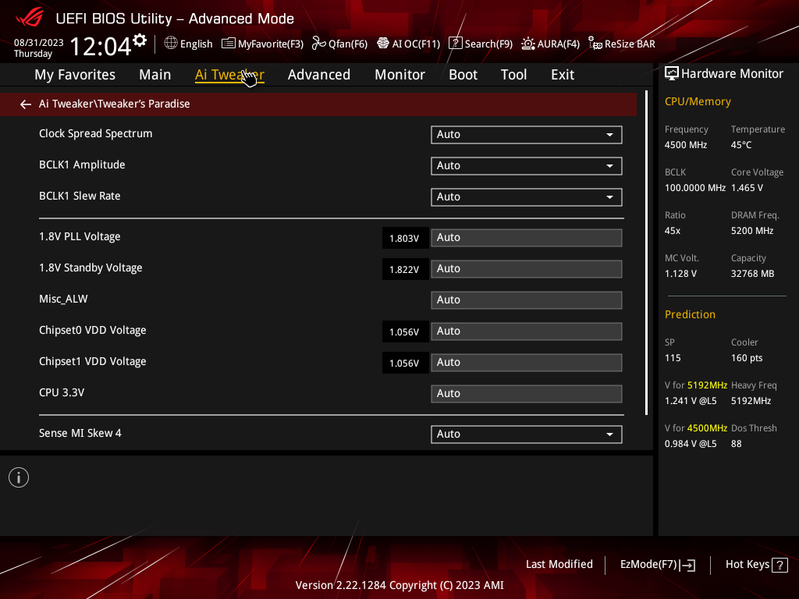Select the Chipset0 VDD Voltage label
The image size is (799, 599).
92,330
